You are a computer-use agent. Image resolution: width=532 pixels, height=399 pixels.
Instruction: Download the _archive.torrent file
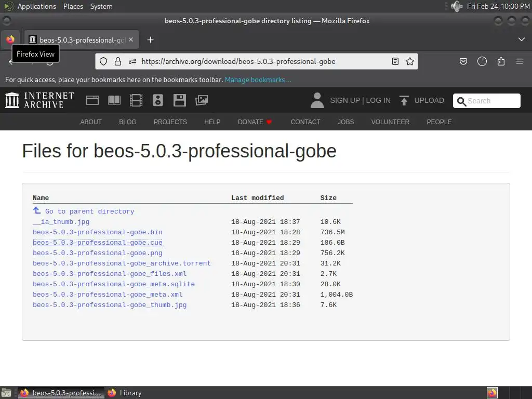(x=122, y=263)
